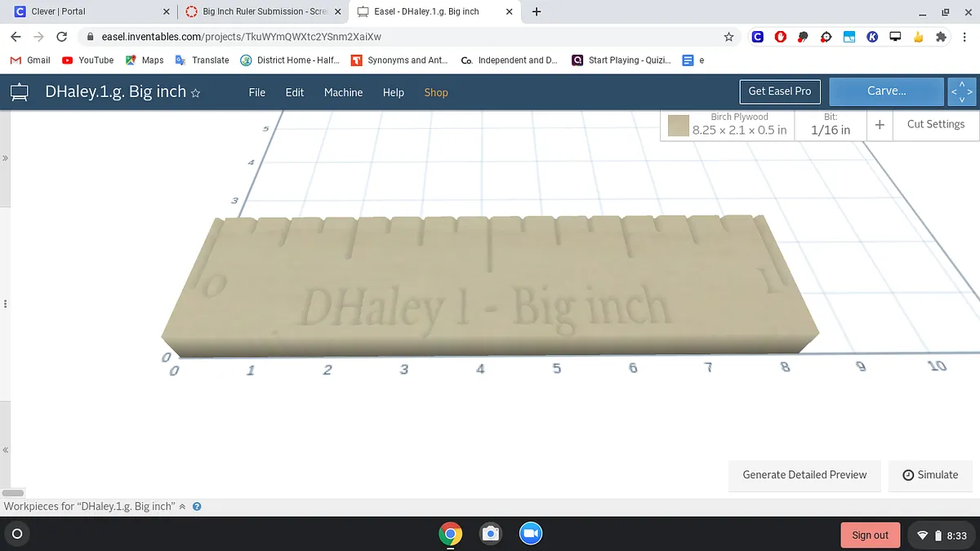980x551 pixels.
Task: Click the blue window extension icon
Action: coord(849,37)
